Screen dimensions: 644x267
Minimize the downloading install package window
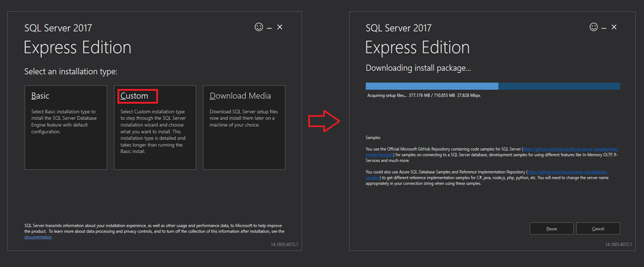pos(604,27)
